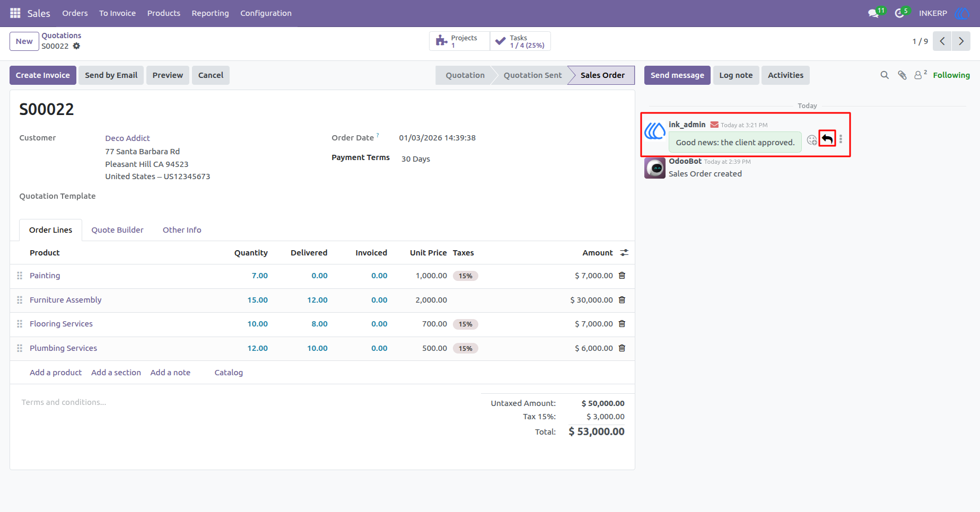Open the apps grid menu icon
Viewport: 980px width, 512px height.
tap(15, 13)
